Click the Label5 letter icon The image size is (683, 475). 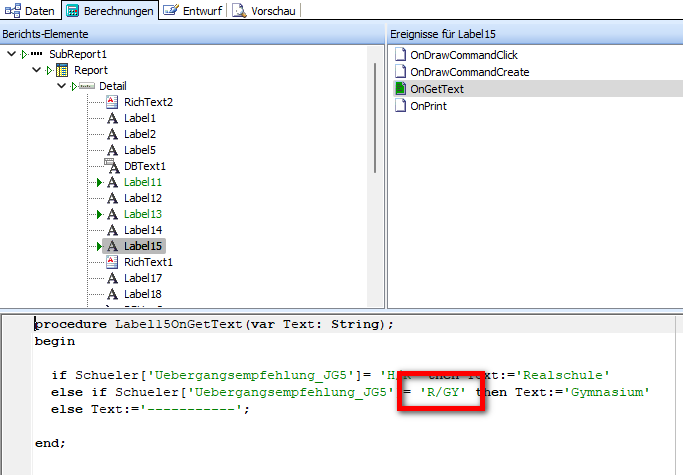pos(112,150)
